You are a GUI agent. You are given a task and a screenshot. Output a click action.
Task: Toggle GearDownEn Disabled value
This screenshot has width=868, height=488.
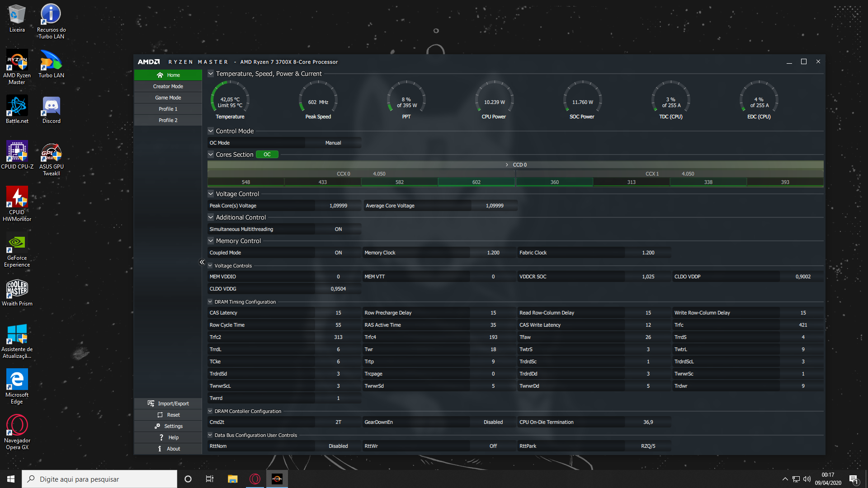coord(493,422)
